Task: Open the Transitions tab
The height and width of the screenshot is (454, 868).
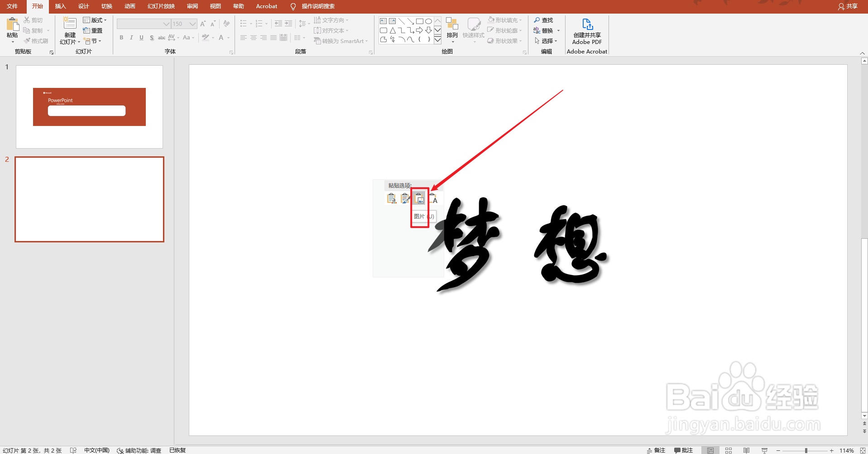Action: point(106,6)
